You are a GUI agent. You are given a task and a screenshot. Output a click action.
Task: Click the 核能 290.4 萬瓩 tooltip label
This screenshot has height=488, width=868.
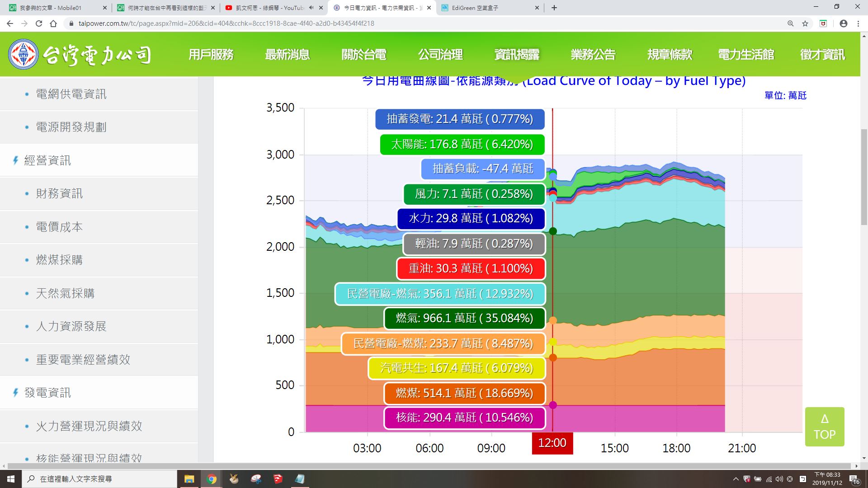point(465,418)
